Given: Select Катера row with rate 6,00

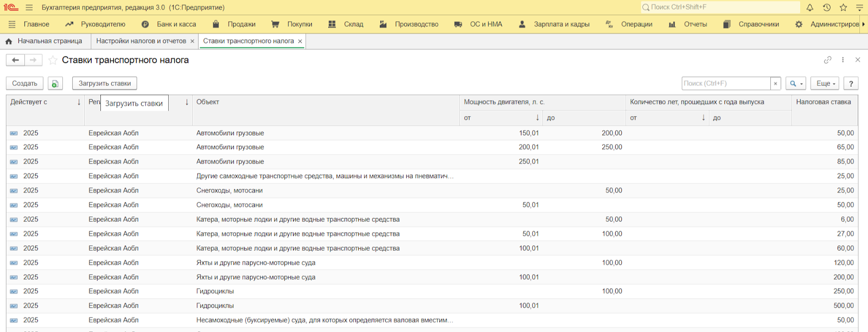Looking at the screenshot, I should pos(432,219).
